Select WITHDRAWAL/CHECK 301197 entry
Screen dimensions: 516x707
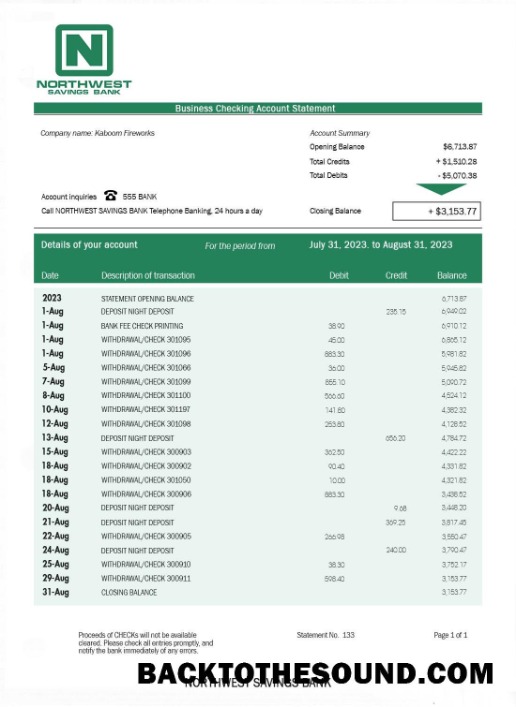[146, 409]
